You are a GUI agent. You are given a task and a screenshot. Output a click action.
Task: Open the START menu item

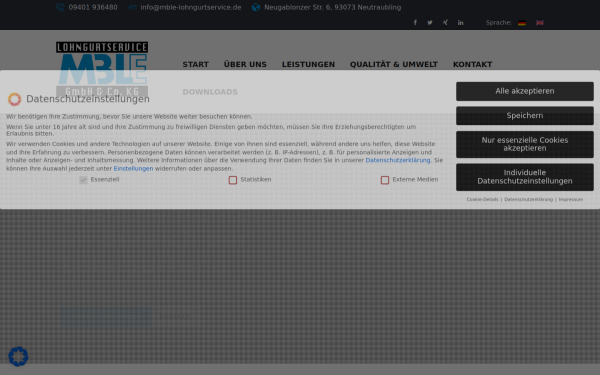pyautogui.click(x=196, y=64)
